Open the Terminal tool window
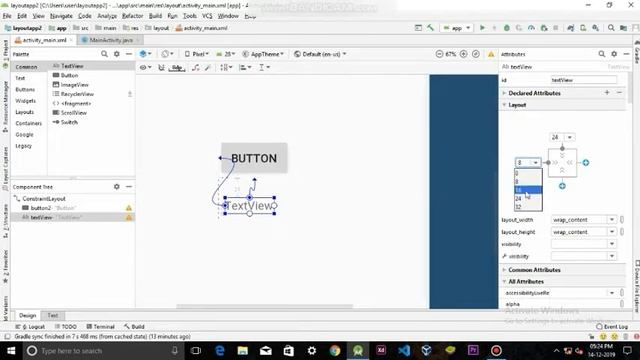Screen dimensions: 640x360 100,327
